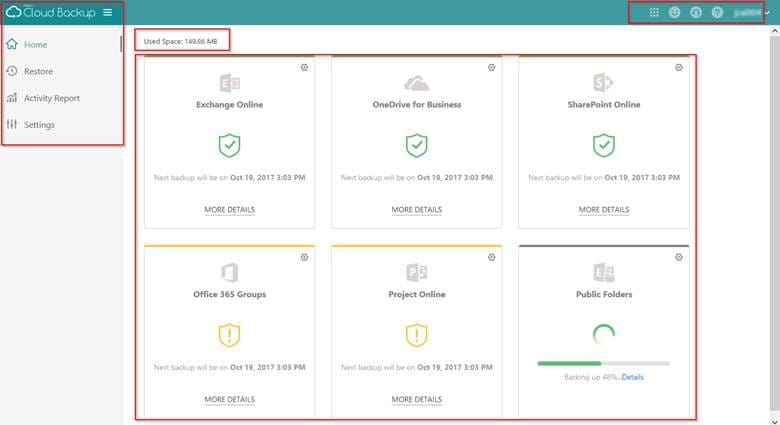Click the Restore clock icon
Screen dimensions: 780x425
pyautogui.click(x=12, y=71)
